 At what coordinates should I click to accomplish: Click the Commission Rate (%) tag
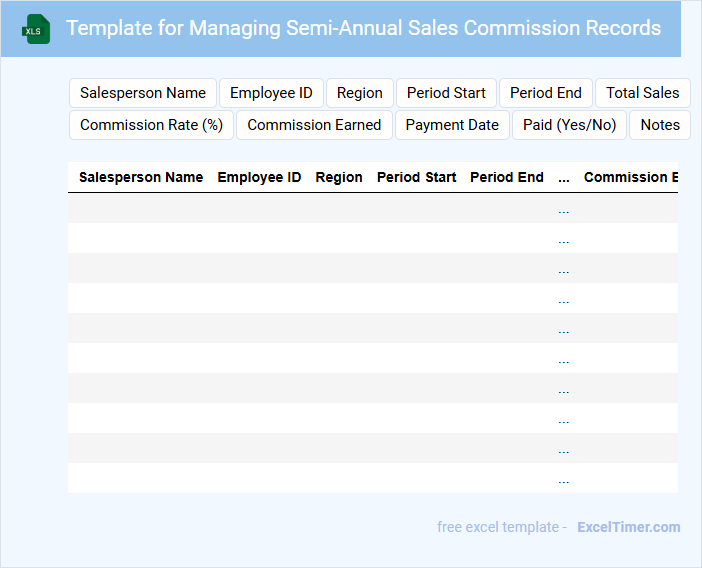point(151,125)
